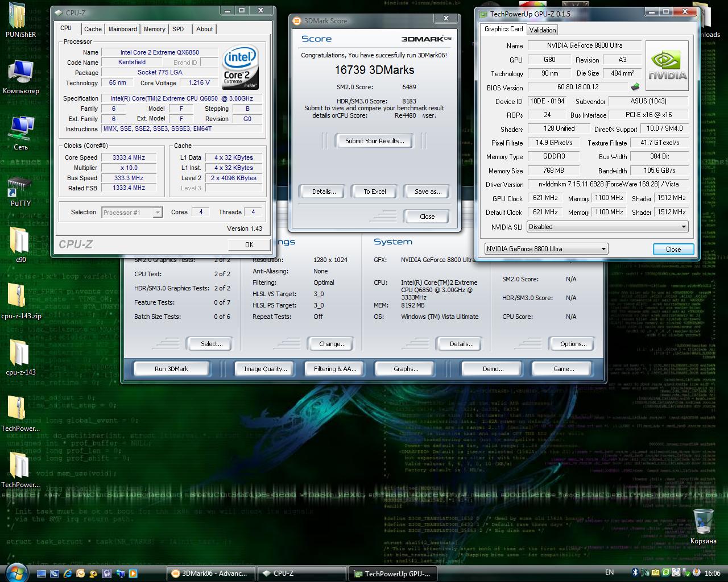The image size is (728, 582).
Task: Expand the Processor #1 selection dropdown
Action: pos(158,213)
